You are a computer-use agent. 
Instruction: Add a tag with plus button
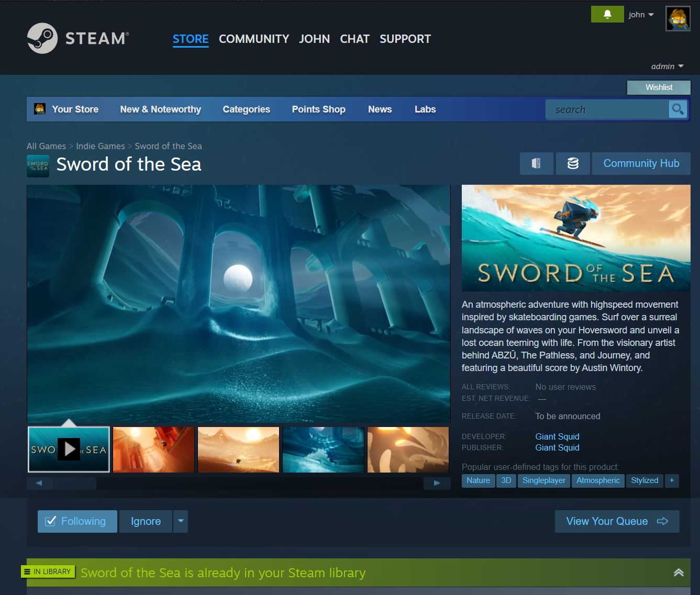tap(672, 480)
